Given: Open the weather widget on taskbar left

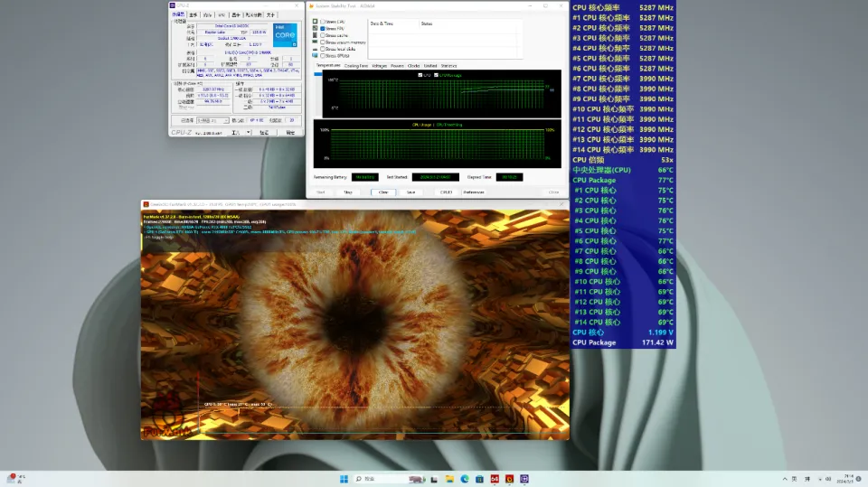Looking at the screenshot, I should [16, 479].
